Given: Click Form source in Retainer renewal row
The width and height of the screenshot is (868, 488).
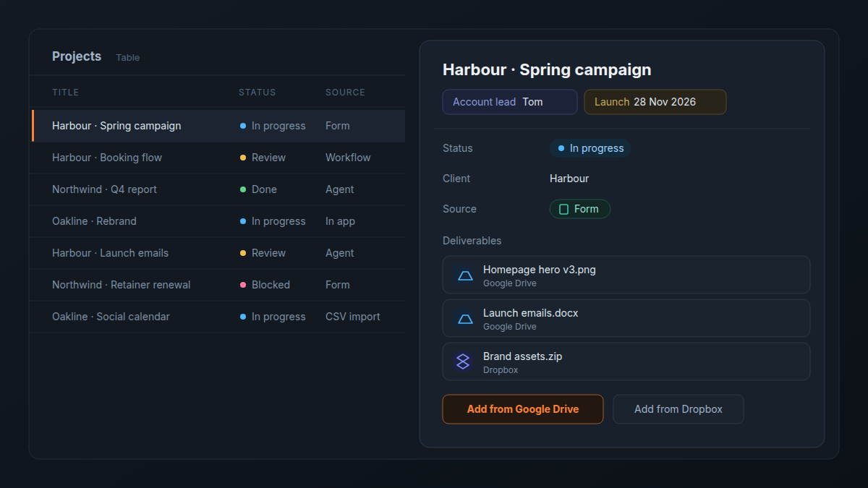Looking at the screenshot, I should pyautogui.click(x=338, y=285).
